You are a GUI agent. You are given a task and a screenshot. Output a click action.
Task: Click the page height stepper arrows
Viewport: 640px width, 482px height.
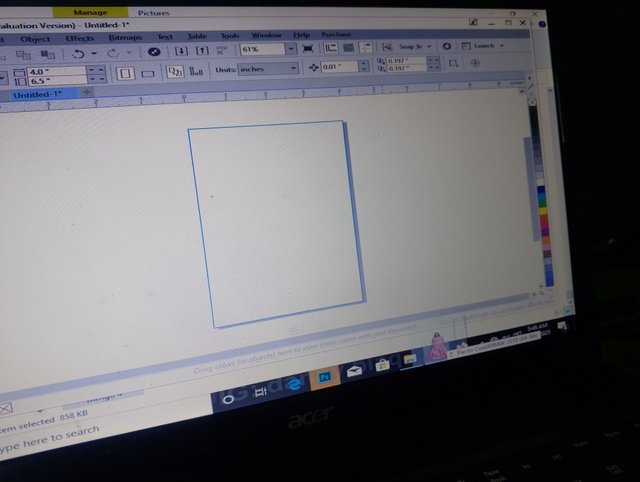pyautogui.click(x=96, y=80)
